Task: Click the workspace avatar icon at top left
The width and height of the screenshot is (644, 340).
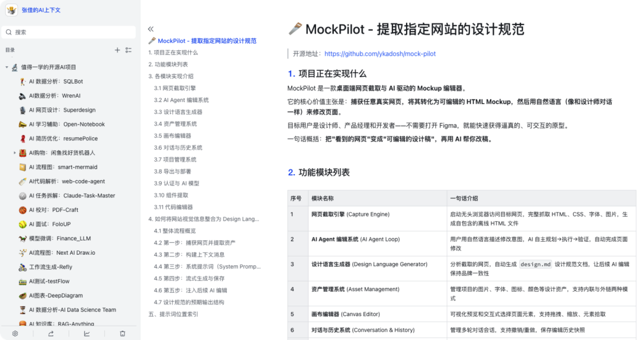Action: [x=11, y=10]
